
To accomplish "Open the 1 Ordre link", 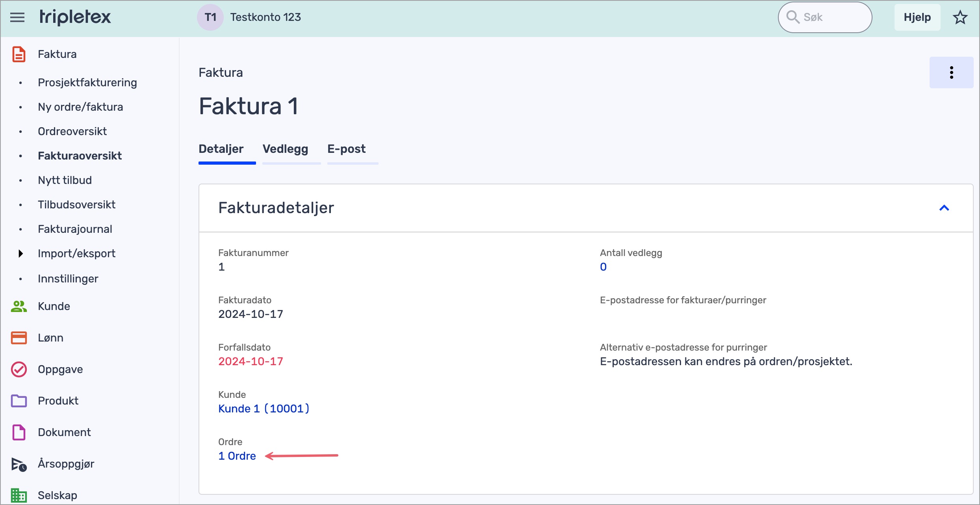I will [x=237, y=456].
